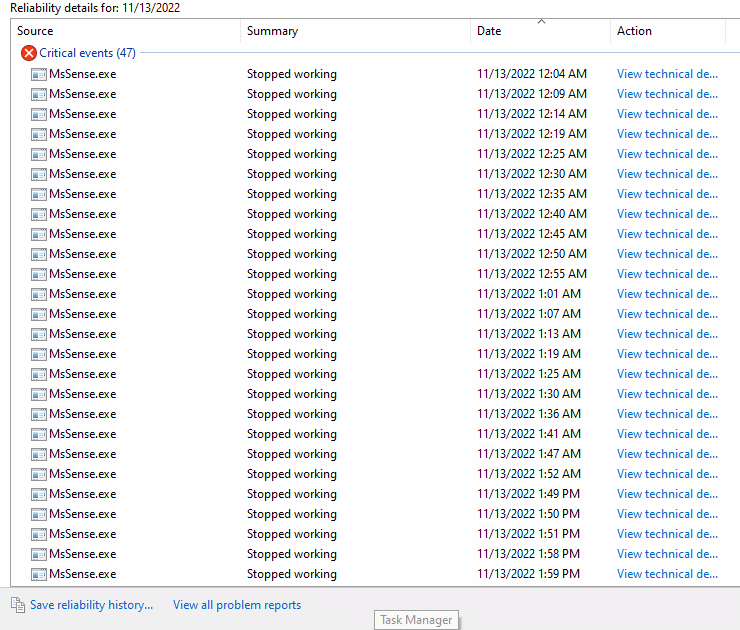Click the Task Manager tooltip label
740x630 pixels.
tap(416, 620)
